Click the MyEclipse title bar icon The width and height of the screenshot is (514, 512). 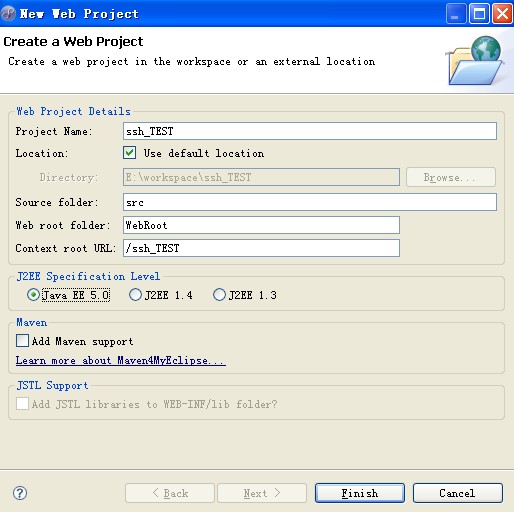(8, 14)
